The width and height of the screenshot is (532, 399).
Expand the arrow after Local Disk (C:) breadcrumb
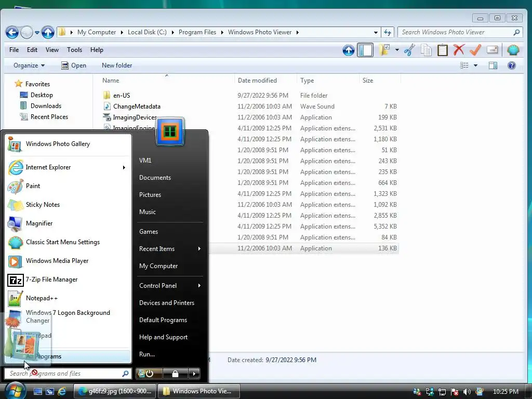click(x=172, y=33)
